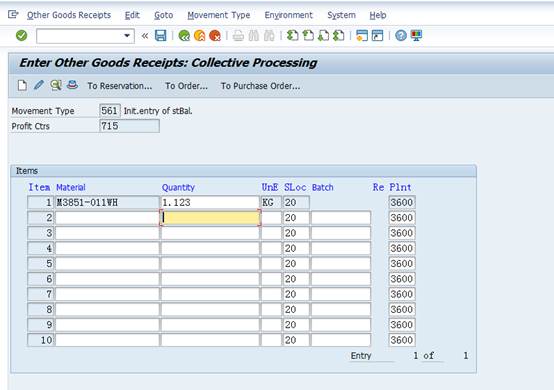The height and width of the screenshot is (390, 554).
Task: Click the To Reservation... button
Action: (120, 86)
